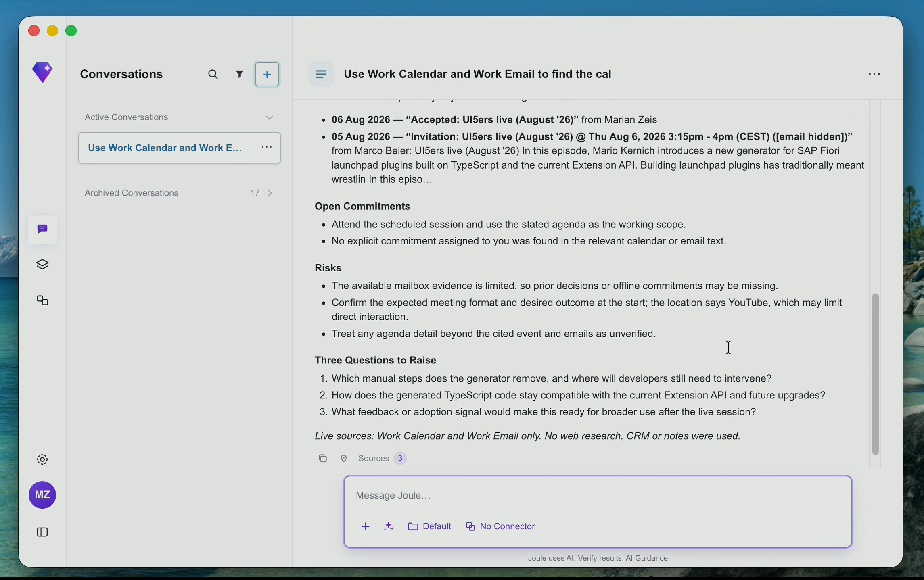Viewport: 924px width, 580px height.
Task: Click the chat vertical scrollbar thumb
Action: tap(875, 374)
